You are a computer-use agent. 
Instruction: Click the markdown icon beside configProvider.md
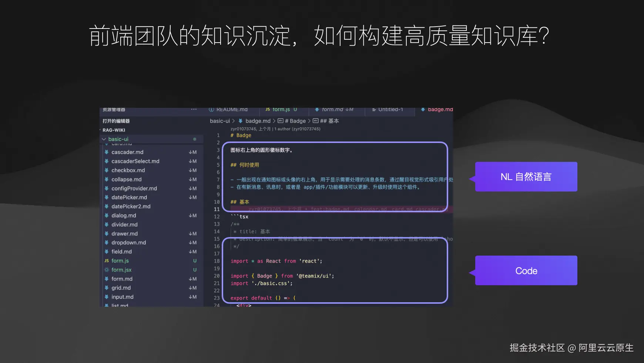(x=107, y=188)
